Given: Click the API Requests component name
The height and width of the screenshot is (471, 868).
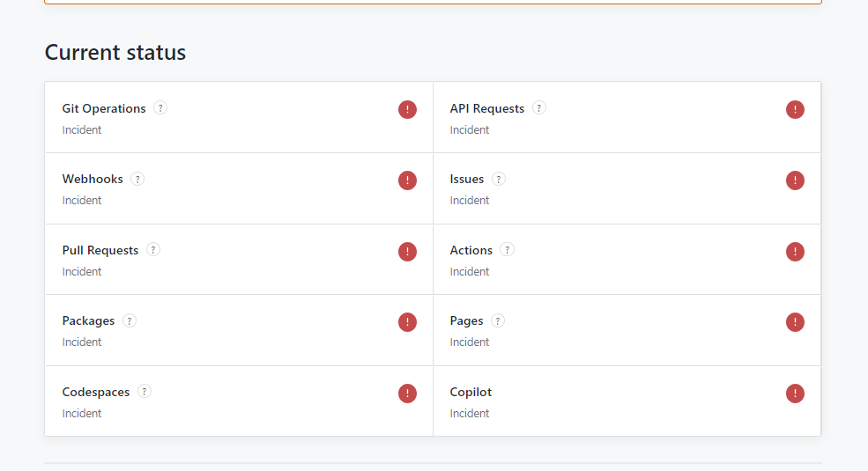Looking at the screenshot, I should click(487, 109).
